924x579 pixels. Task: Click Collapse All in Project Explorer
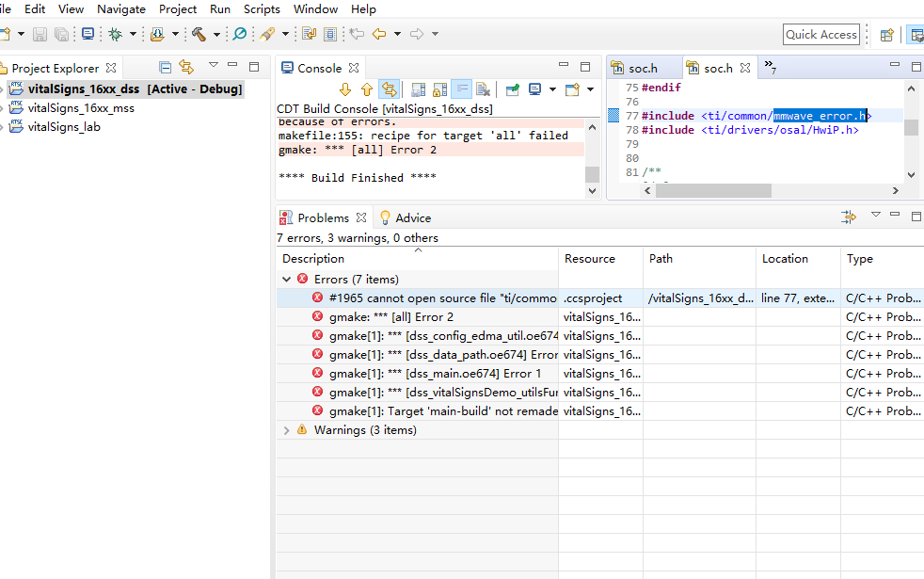point(166,67)
